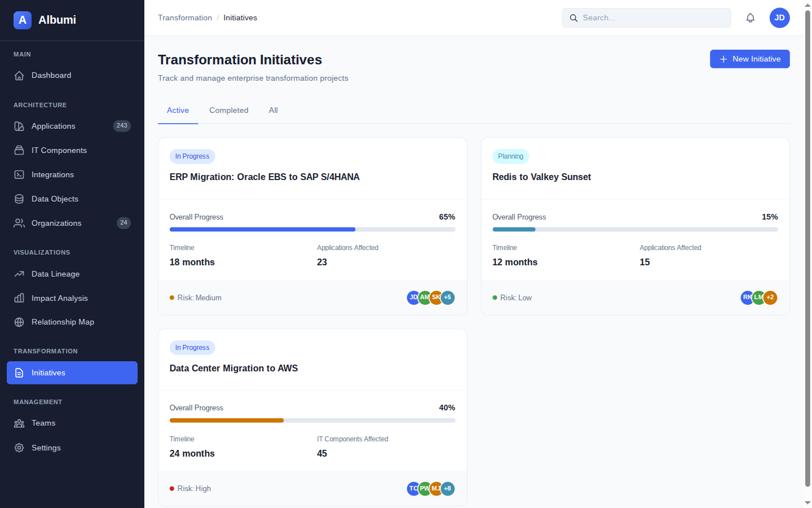
Task: Click the notification bell
Action: (751, 17)
